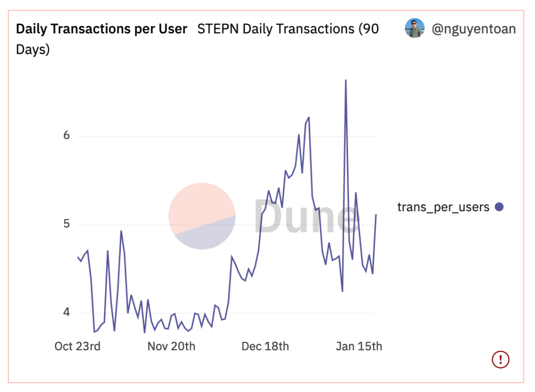Select the Jan 15th axis label
The height and width of the screenshot is (392, 535).
coord(359,346)
